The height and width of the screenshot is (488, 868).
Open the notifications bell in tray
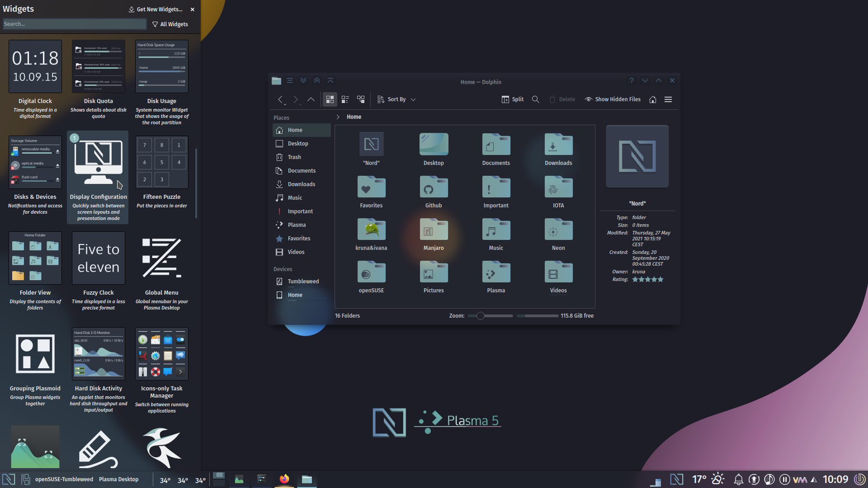738,479
